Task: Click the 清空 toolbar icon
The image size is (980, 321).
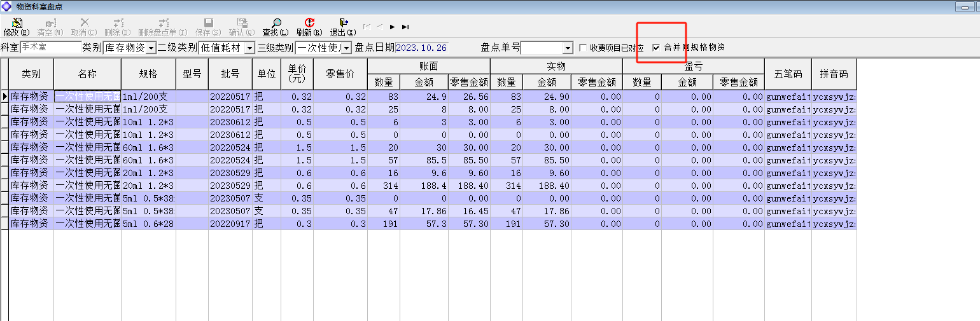Action: tap(50, 22)
